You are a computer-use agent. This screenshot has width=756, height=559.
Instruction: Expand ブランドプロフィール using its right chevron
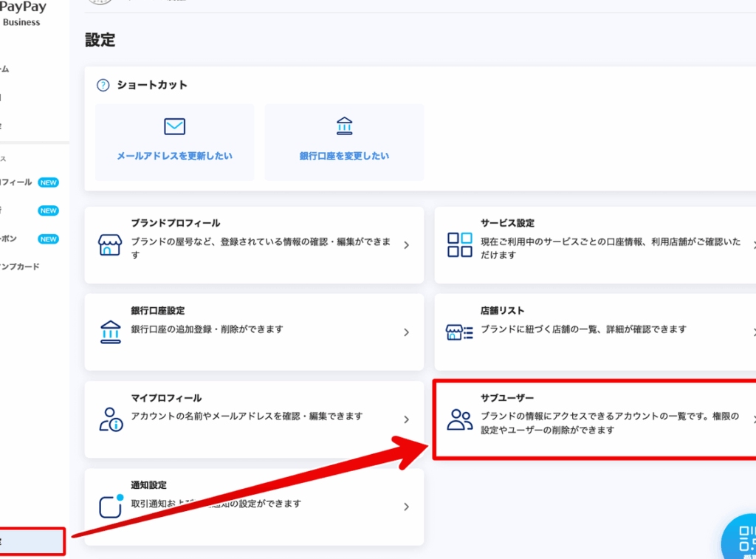406,245
